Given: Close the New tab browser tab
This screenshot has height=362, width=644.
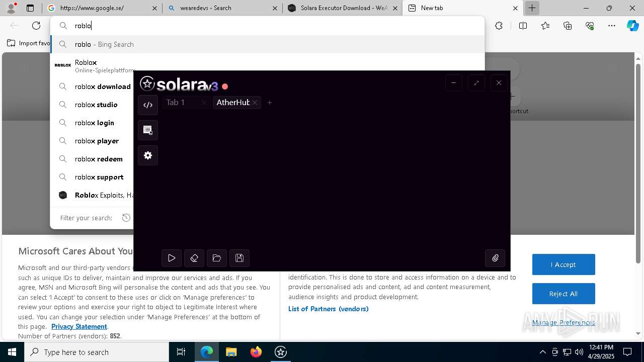Looking at the screenshot, I should (515, 8).
